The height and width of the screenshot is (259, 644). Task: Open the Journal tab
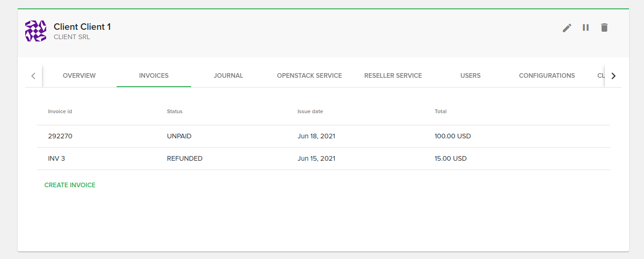(x=229, y=75)
